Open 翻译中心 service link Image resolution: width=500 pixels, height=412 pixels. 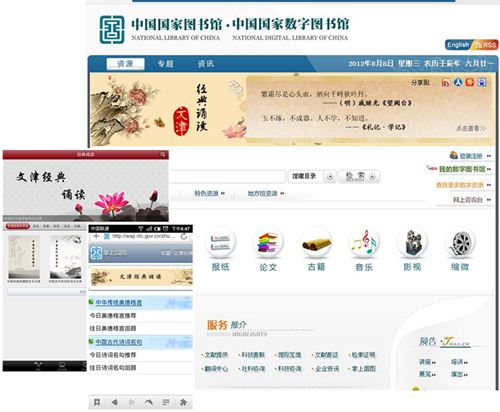point(216,369)
